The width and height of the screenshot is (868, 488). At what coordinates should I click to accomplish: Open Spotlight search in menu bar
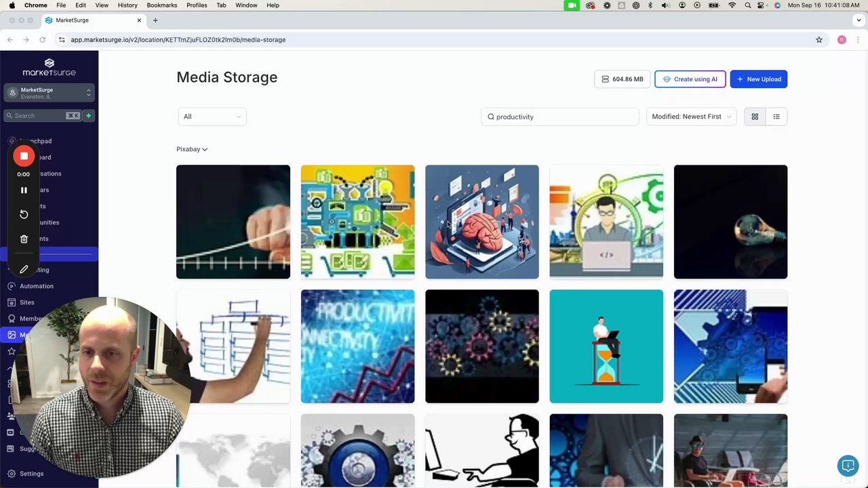[748, 5]
